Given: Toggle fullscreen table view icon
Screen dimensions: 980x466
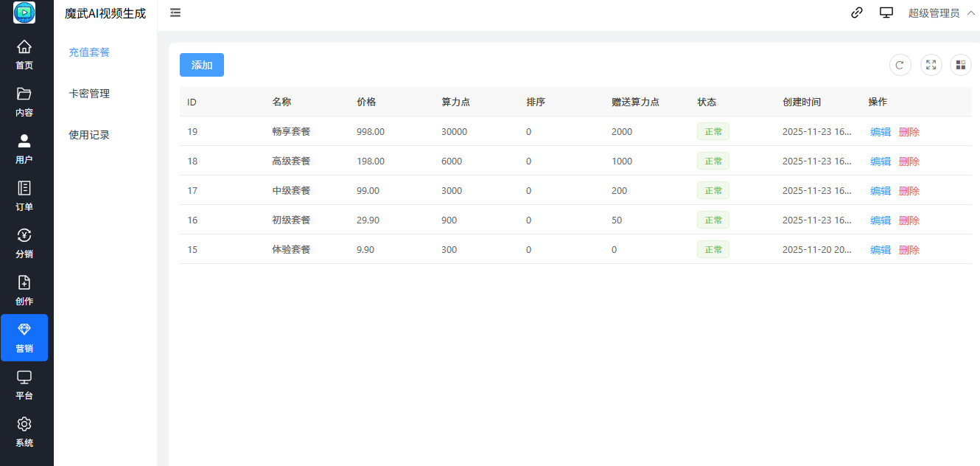Looking at the screenshot, I should tap(931, 65).
